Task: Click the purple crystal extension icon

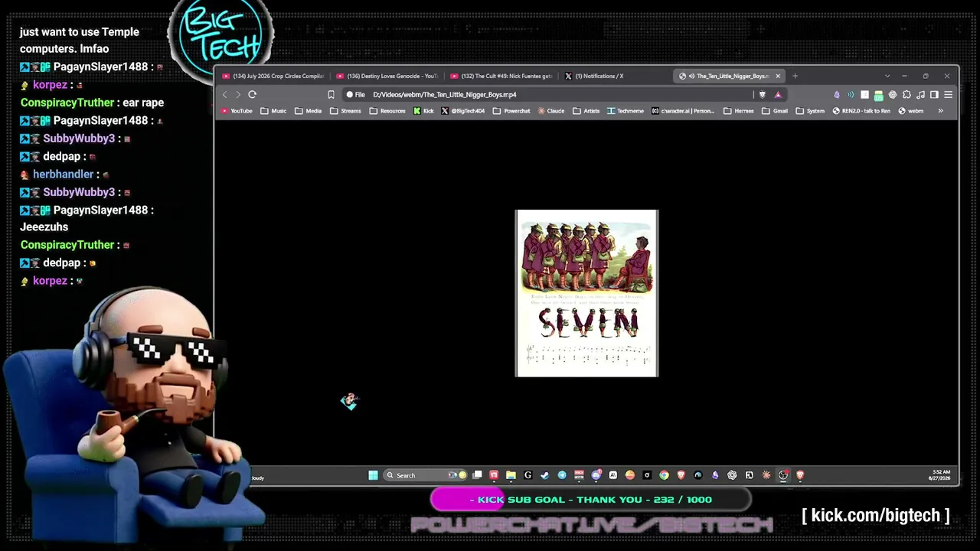Action: (x=836, y=95)
